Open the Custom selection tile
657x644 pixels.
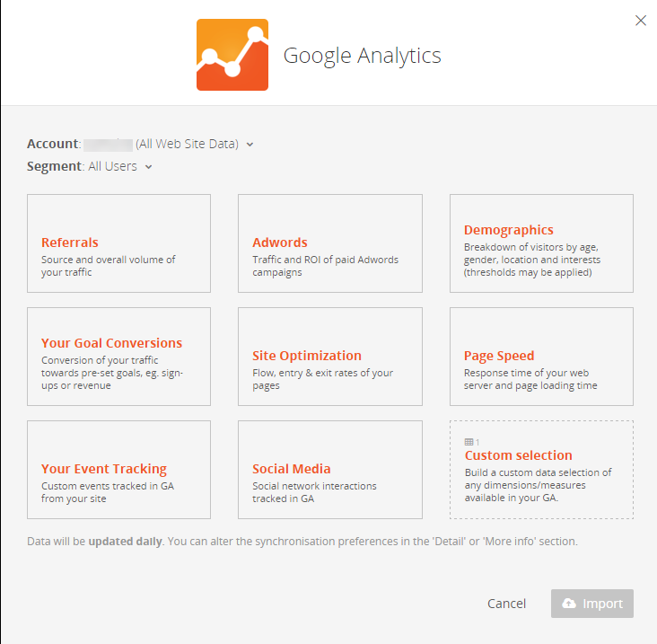[541, 470]
